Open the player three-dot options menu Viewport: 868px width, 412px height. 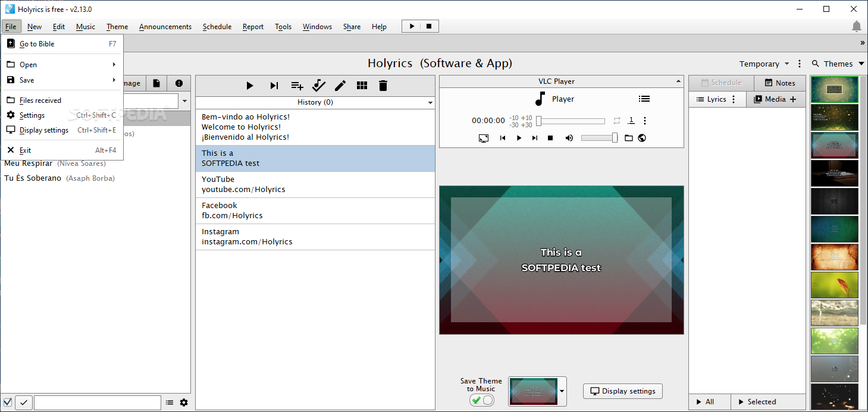645,121
